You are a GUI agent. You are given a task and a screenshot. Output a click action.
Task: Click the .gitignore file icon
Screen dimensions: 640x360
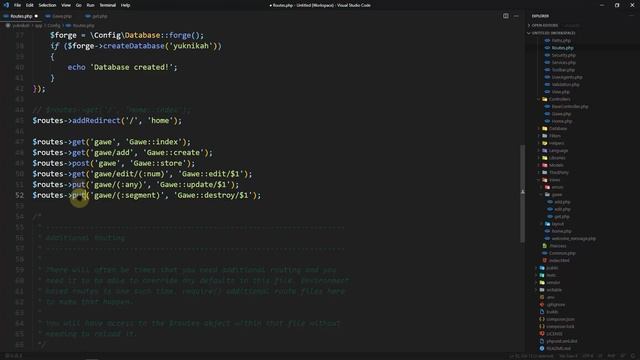click(542, 305)
